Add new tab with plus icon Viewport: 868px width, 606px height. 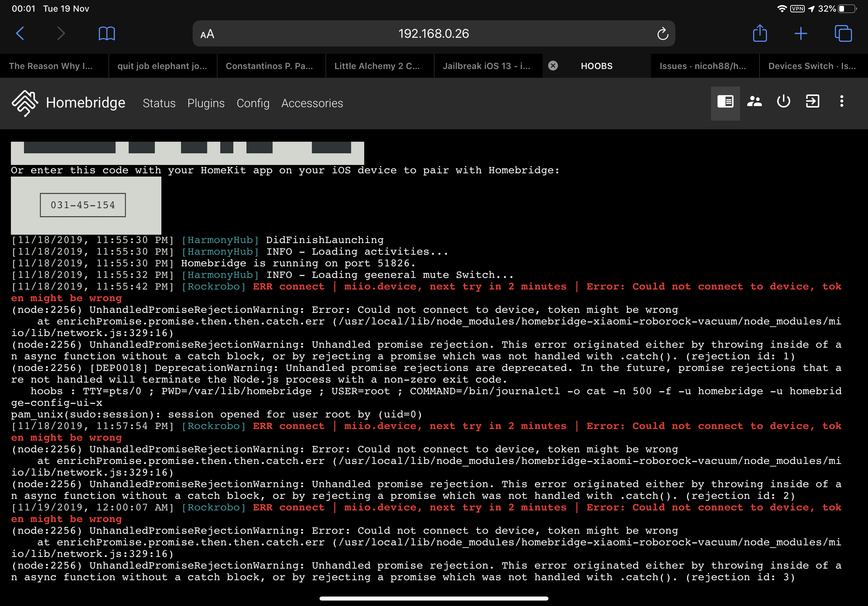click(x=801, y=34)
